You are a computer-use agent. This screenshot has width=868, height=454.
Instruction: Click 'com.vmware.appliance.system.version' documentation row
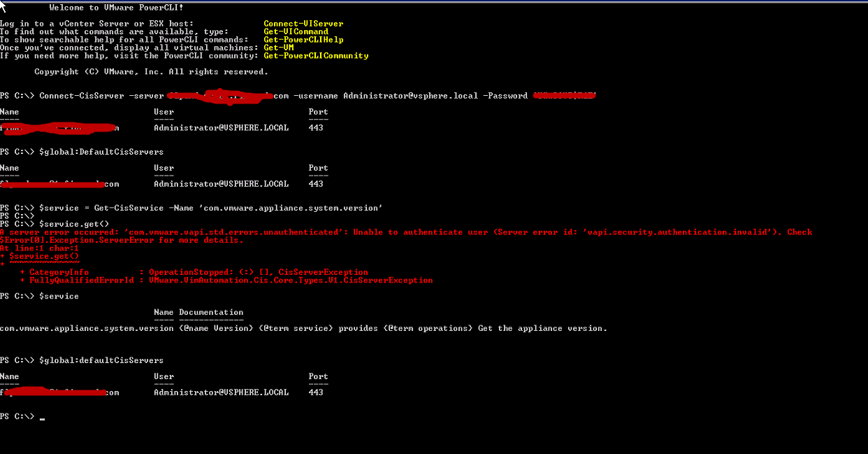click(x=303, y=328)
